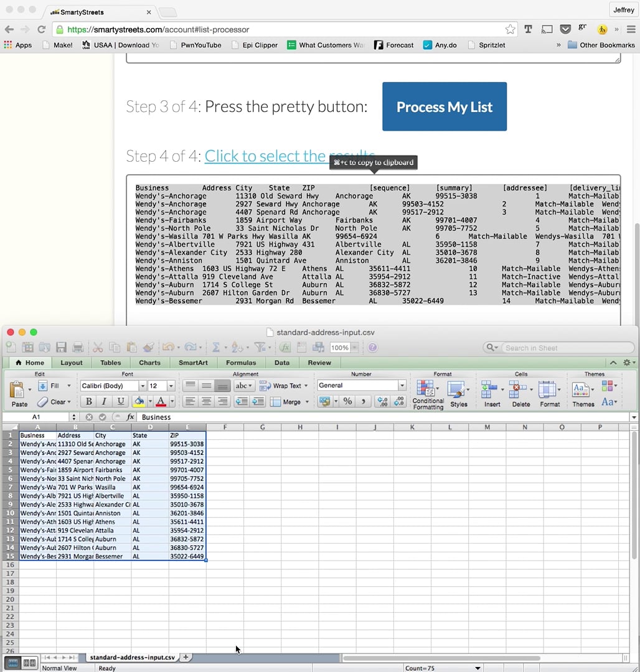Open the text orientation abc dropdown
Screen dimensions: 640x672
click(x=243, y=385)
